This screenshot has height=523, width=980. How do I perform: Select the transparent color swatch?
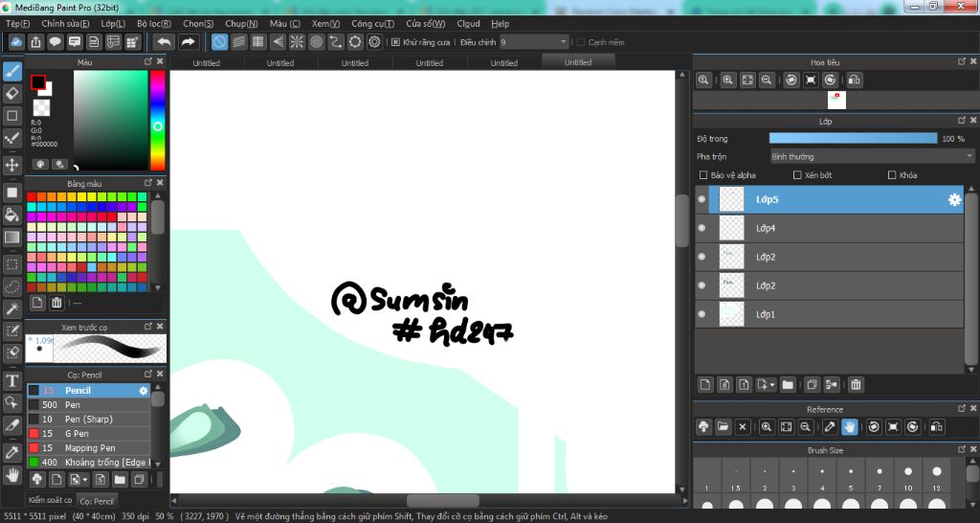coord(41,107)
